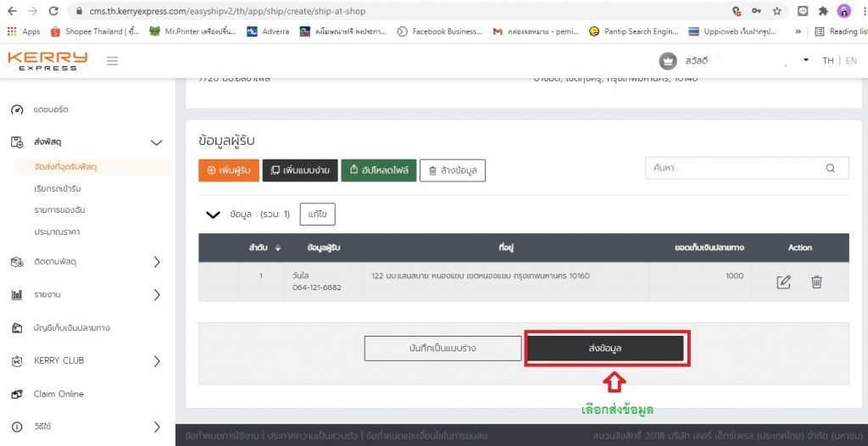868x446 pixels.
Task: Click the orange เพิ่มผู้รับ button
Action: click(x=229, y=170)
